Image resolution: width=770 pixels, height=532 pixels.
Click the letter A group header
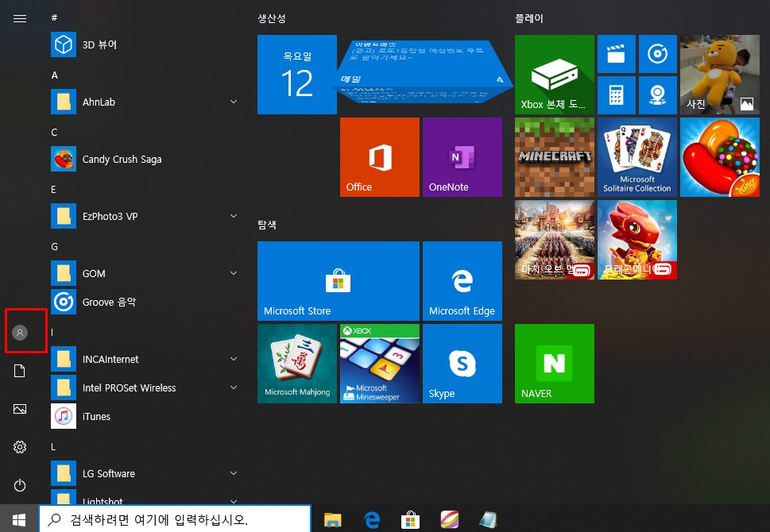tap(55, 75)
